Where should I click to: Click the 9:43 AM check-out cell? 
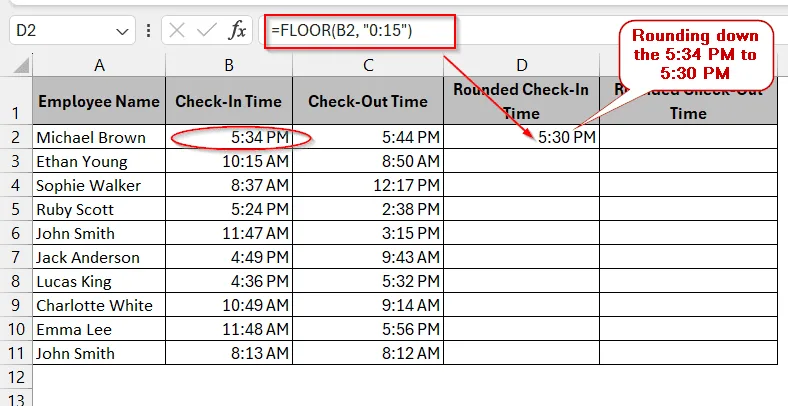(x=368, y=257)
